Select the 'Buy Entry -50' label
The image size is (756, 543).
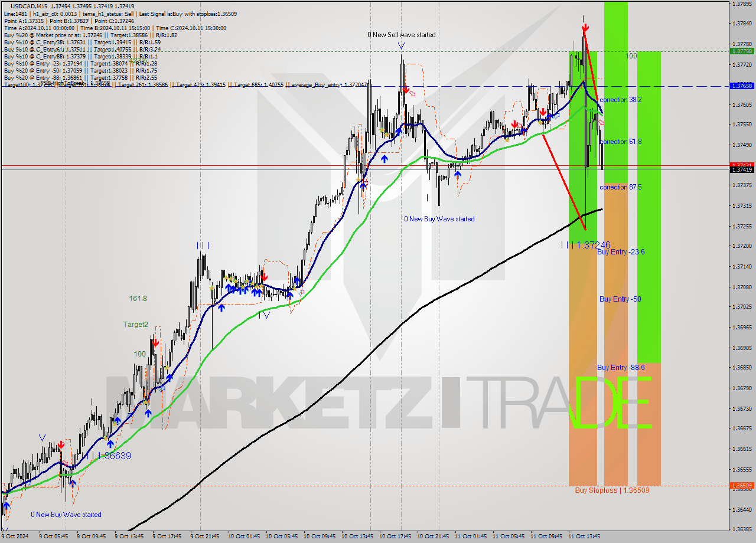point(620,299)
